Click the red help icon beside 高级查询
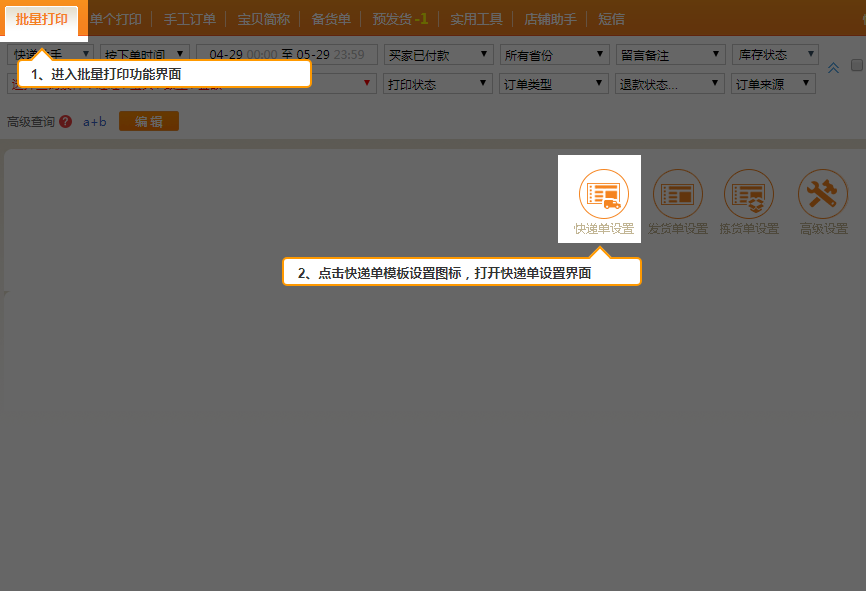Viewport: 867px width, 591px height. point(65,122)
